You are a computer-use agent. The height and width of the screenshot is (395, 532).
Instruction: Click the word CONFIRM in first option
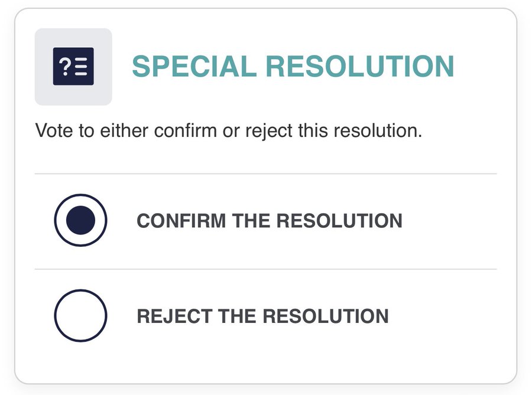pyautogui.click(x=181, y=221)
